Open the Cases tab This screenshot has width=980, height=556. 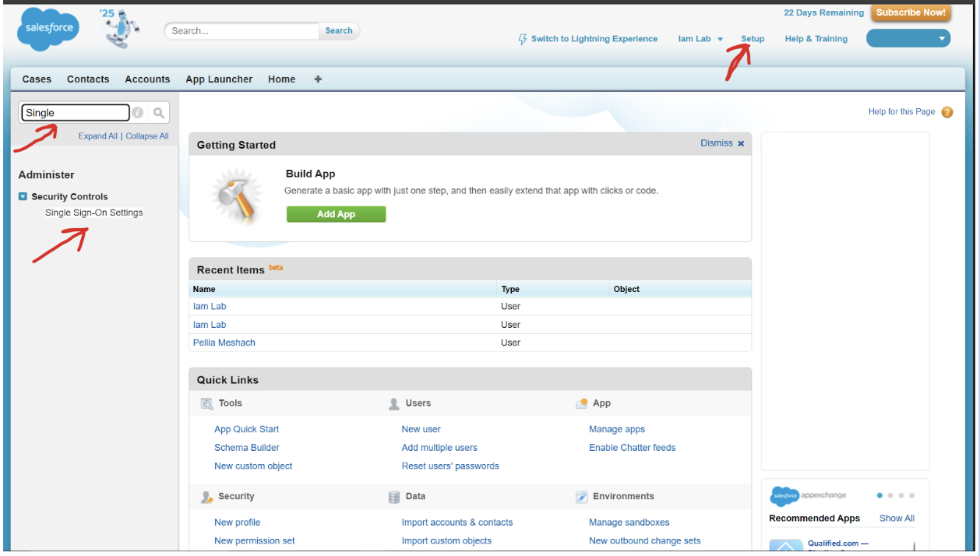point(37,79)
